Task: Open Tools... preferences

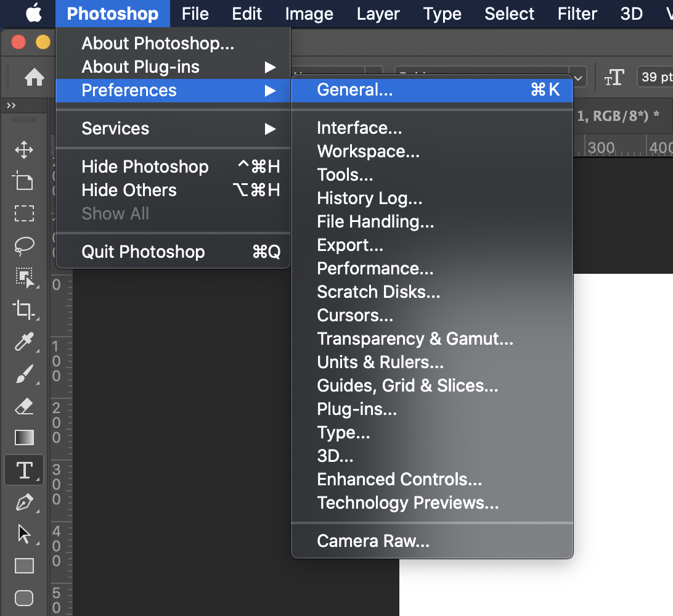Action: (432, 175)
